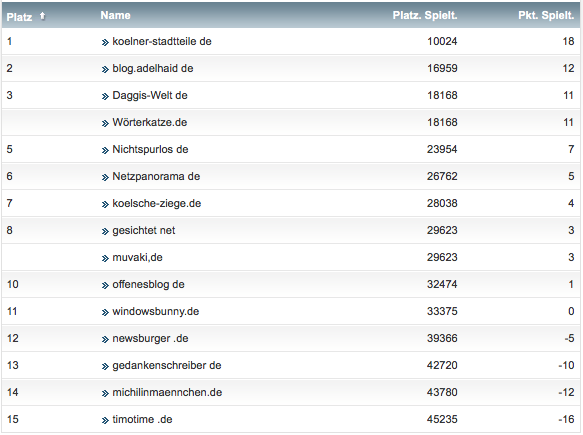Click points value 0 for windowsbunny.de
The height and width of the screenshot is (435, 583).
click(x=571, y=311)
